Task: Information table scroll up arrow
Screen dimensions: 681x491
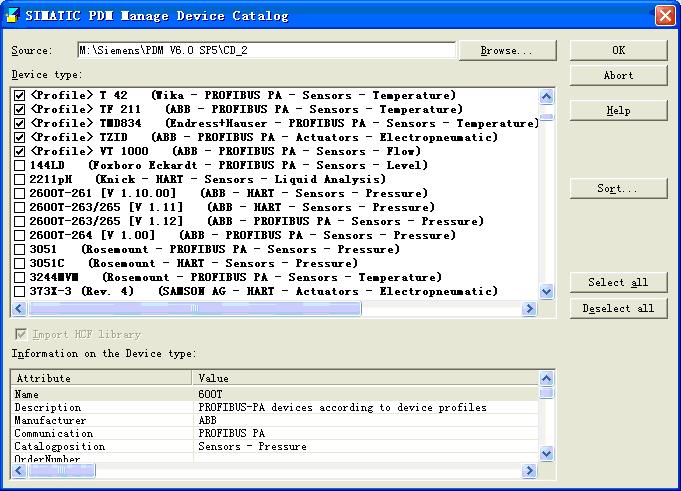Action: coord(546,378)
